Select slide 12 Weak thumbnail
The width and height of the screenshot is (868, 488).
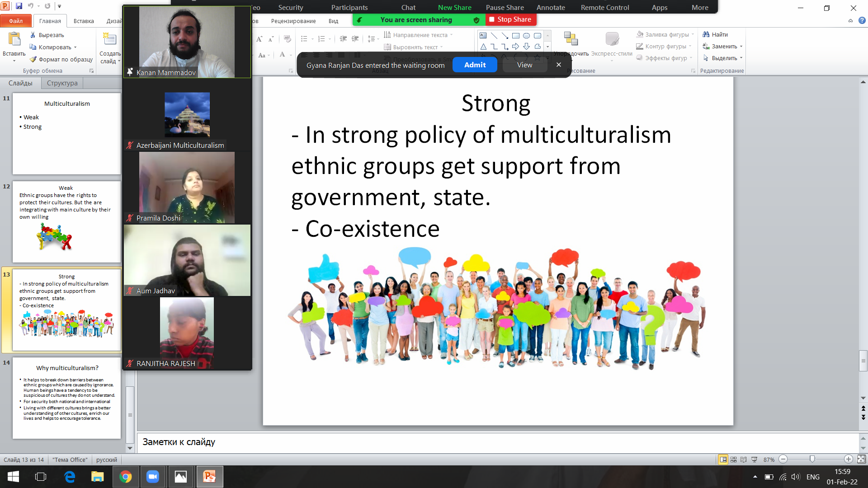(x=66, y=221)
